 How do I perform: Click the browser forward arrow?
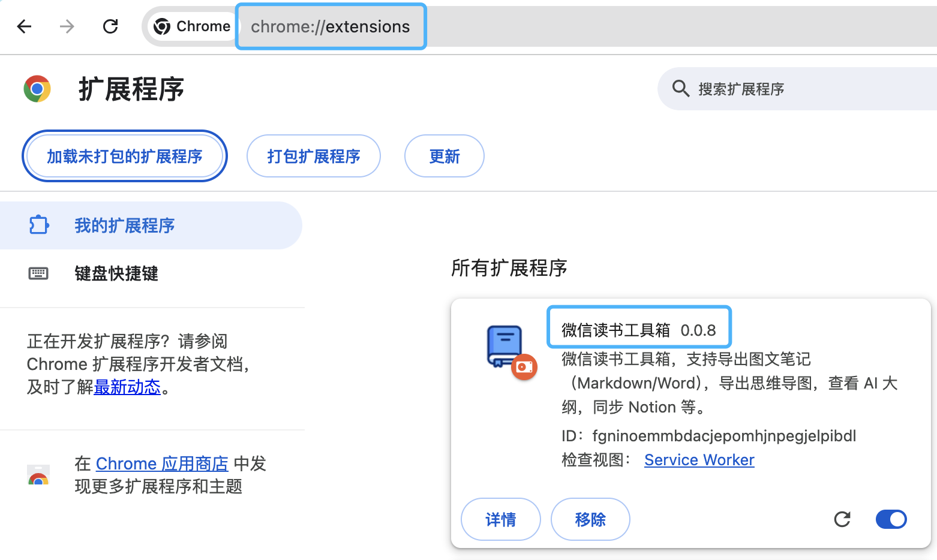[67, 26]
